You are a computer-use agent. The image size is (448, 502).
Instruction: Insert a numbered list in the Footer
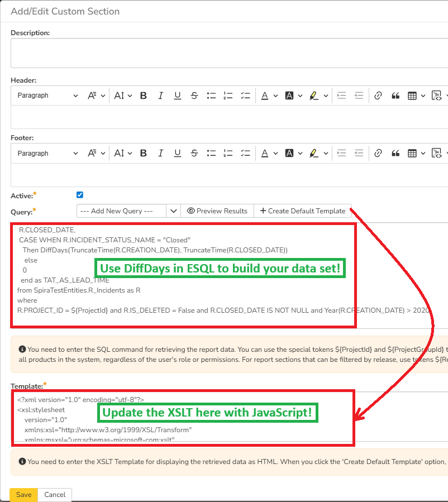pos(227,152)
